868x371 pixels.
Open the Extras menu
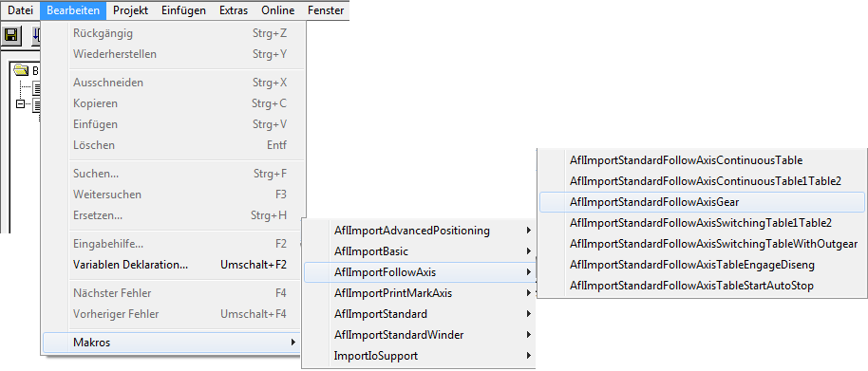point(234,9)
